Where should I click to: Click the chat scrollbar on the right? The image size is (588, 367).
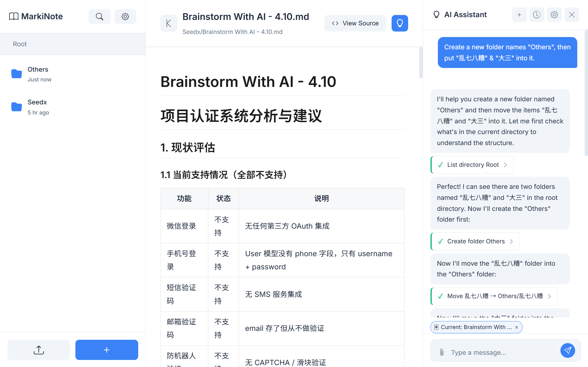pos(586,92)
